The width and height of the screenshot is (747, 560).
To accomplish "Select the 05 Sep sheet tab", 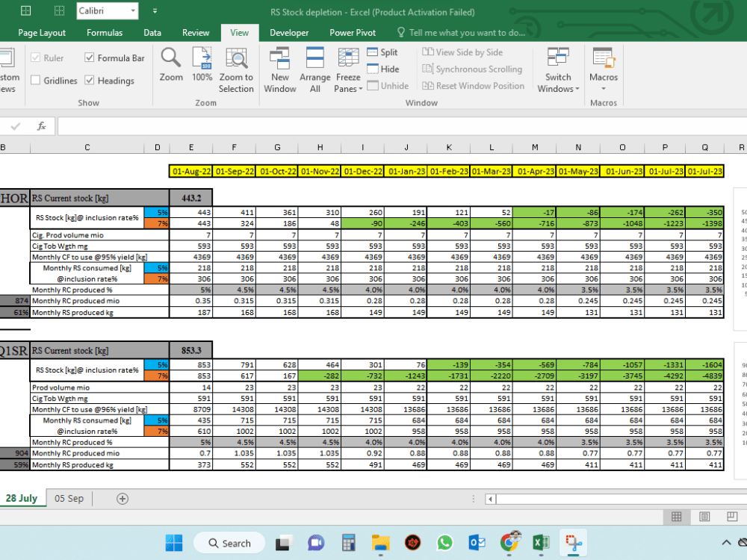I will 67,498.
